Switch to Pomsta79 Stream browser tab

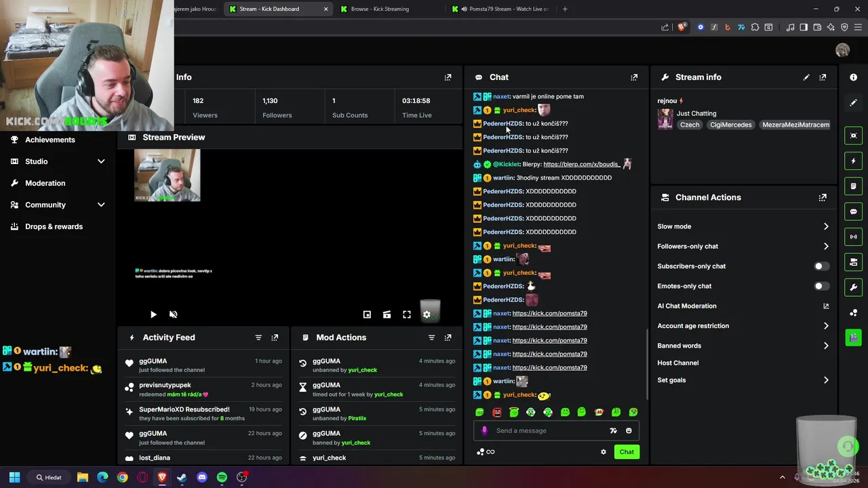click(x=501, y=9)
